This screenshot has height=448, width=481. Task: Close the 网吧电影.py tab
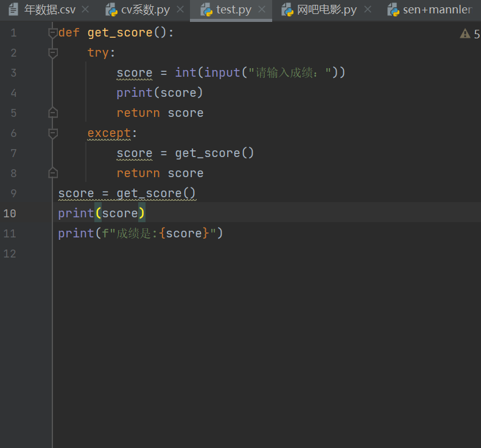pyautogui.click(x=367, y=10)
